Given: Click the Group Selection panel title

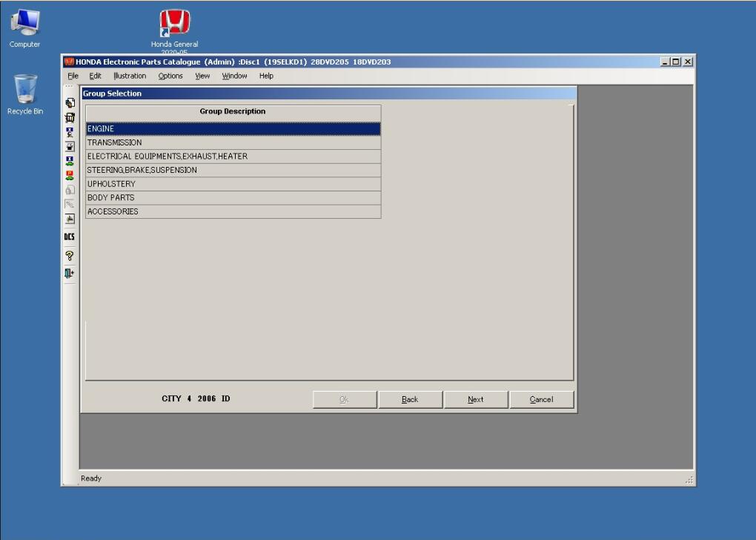Looking at the screenshot, I should [x=113, y=93].
